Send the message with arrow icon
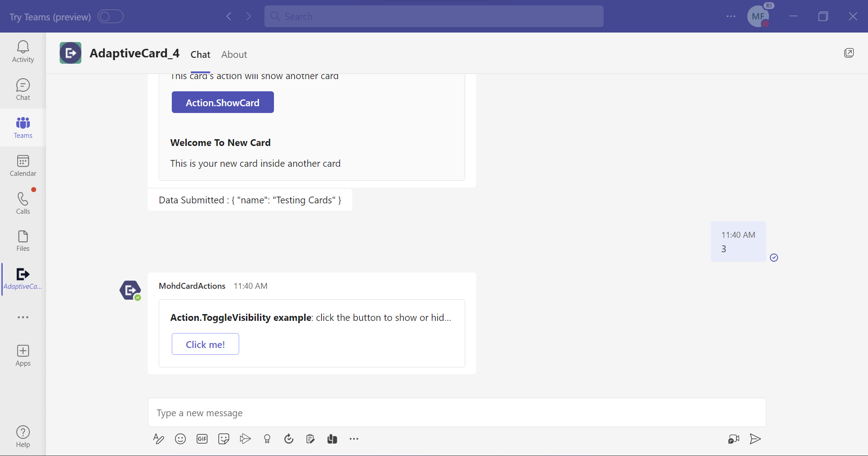Viewport: 868px width, 456px height. [755, 439]
